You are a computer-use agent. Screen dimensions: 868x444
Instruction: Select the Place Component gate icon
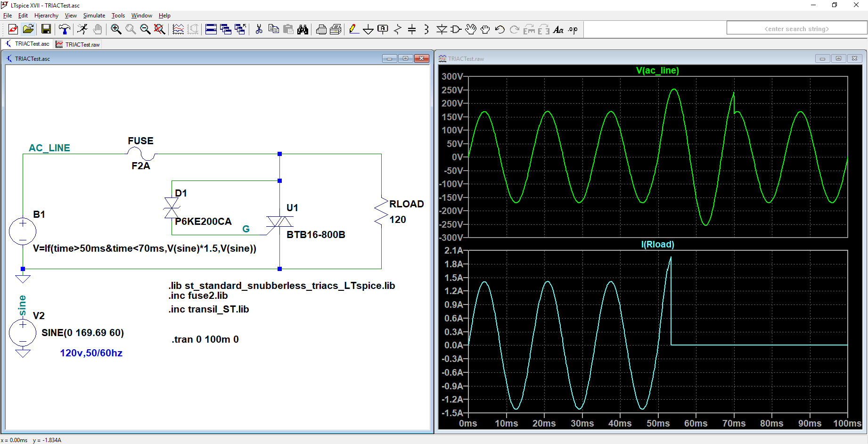(x=456, y=29)
